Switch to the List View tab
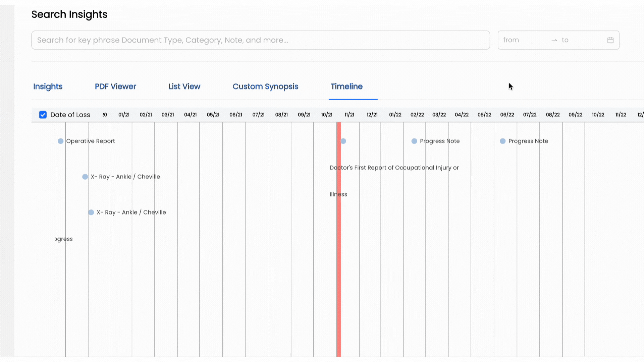 184,86
